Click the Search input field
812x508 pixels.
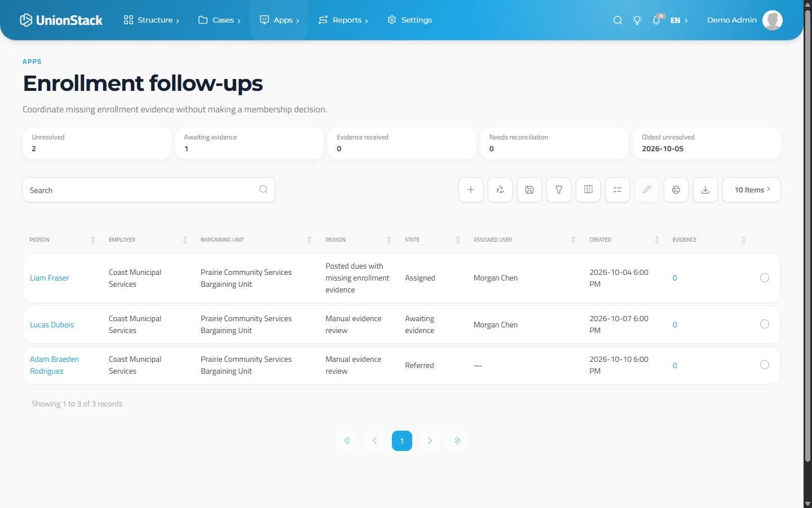pyautogui.click(x=149, y=190)
